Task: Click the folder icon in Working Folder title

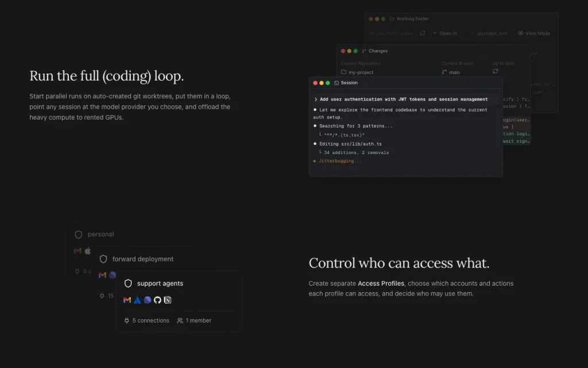Action: coord(392,19)
